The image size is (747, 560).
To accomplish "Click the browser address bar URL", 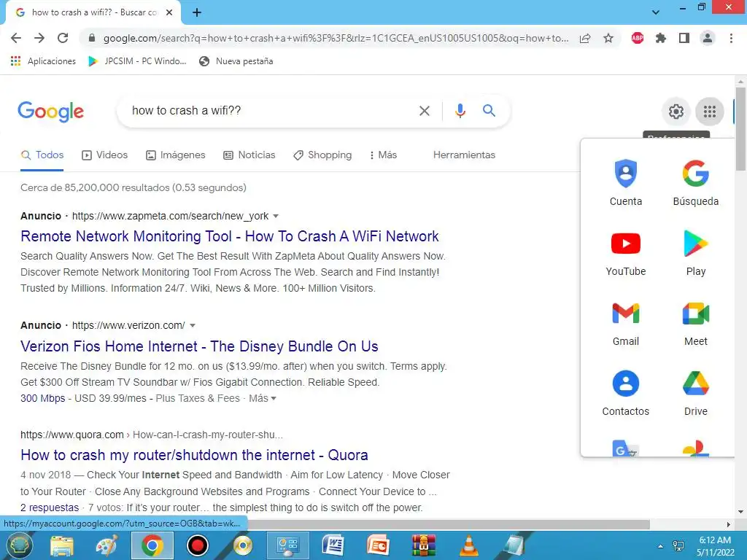I will (x=336, y=38).
